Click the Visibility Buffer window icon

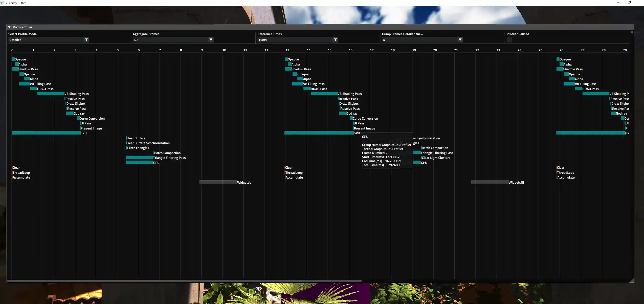[x=3, y=3]
